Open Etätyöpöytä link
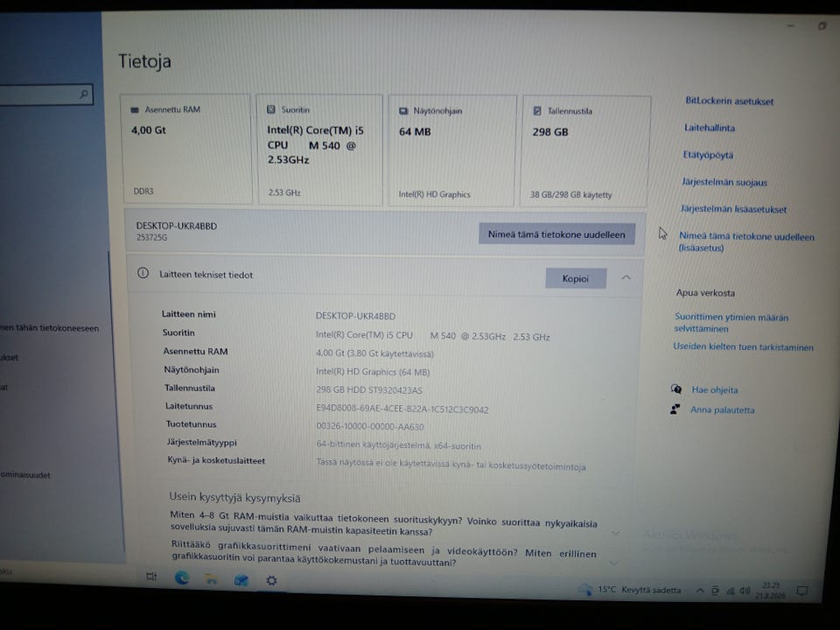The height and width of the screenshot is (630, 840). tap(708, 155)
